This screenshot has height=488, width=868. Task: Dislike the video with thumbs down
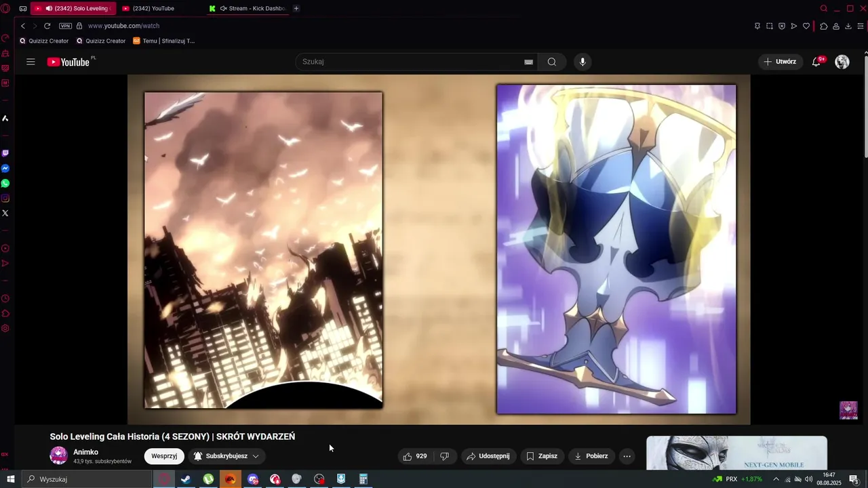point(445,456)
